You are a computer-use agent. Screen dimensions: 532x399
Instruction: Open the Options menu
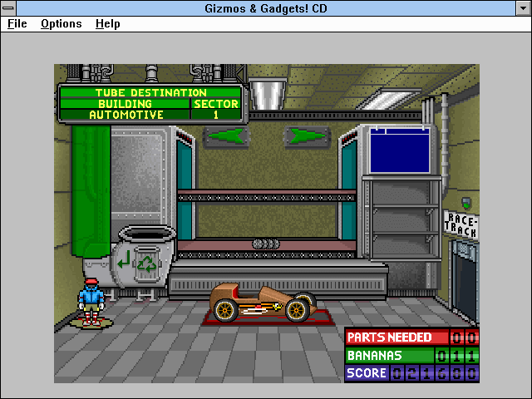point(62,24)
